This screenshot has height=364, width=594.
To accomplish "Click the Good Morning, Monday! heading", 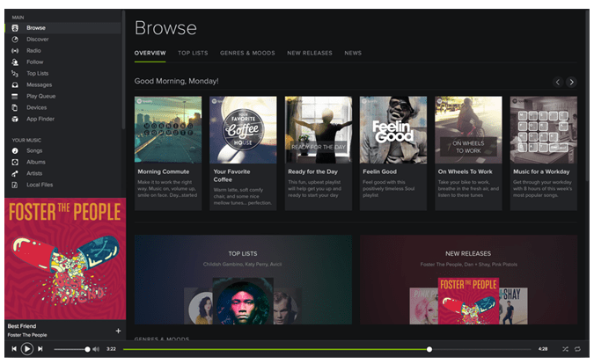I will (x=177, y=81).
